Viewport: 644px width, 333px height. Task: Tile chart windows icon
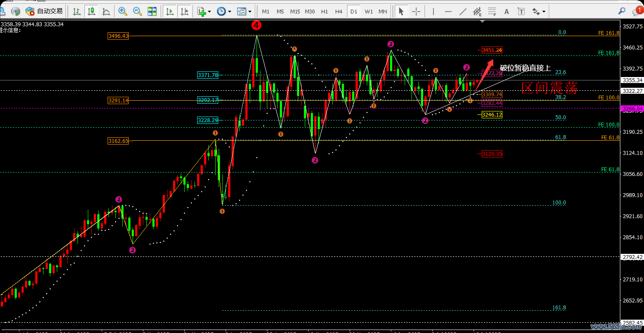(x=152, y=12)
